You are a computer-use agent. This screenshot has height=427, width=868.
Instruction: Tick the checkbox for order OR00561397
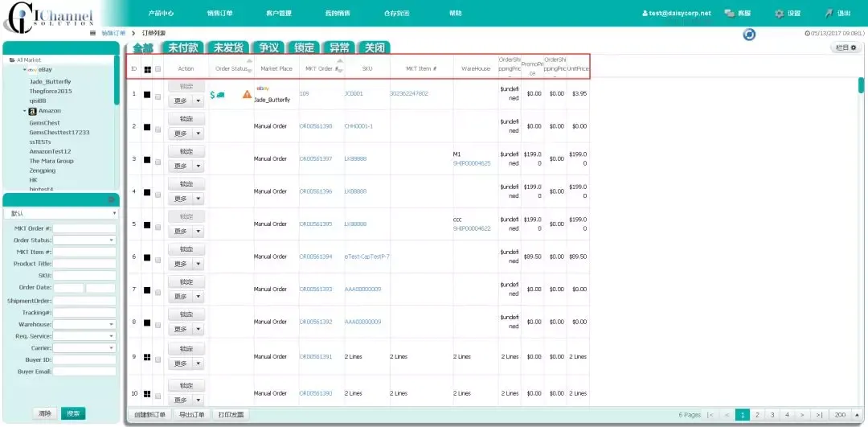158,162
